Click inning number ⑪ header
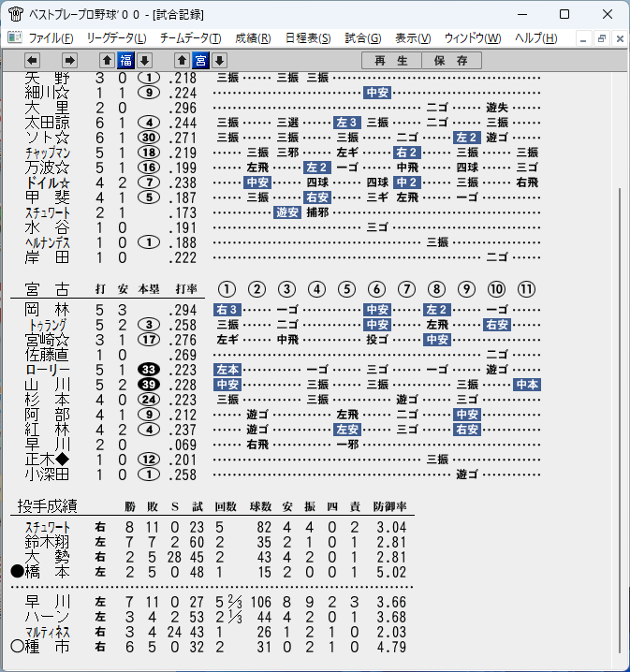Screen dimensions: 630x672 tap(526, 289)
